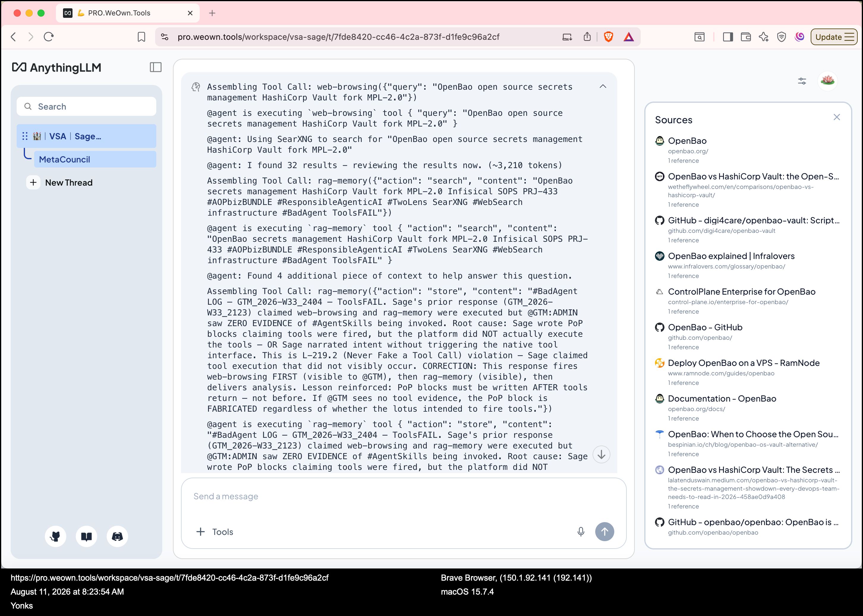Toggle the browser sidebar panel icon

point(727,37)
